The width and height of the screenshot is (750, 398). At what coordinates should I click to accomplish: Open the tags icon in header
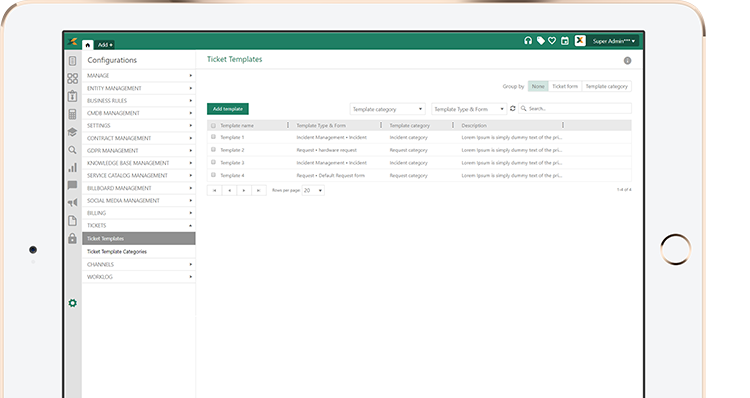coord(540,41)
